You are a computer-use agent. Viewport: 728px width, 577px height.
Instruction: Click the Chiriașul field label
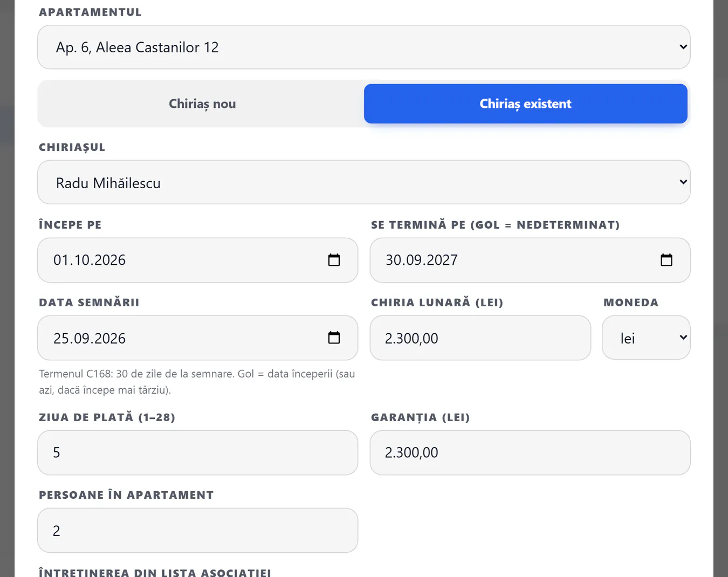(x=72, y=147)
